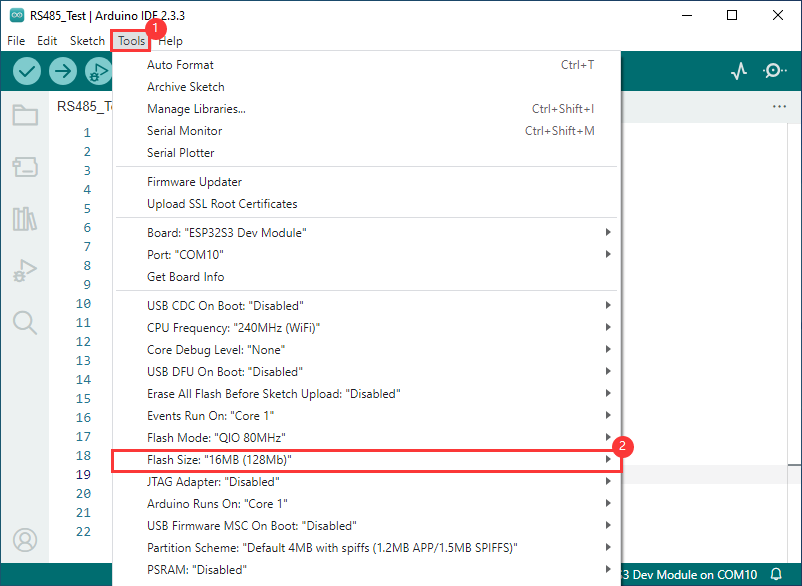
Task: Expand the Port "COM10" submenu
Action: point(365,255)
